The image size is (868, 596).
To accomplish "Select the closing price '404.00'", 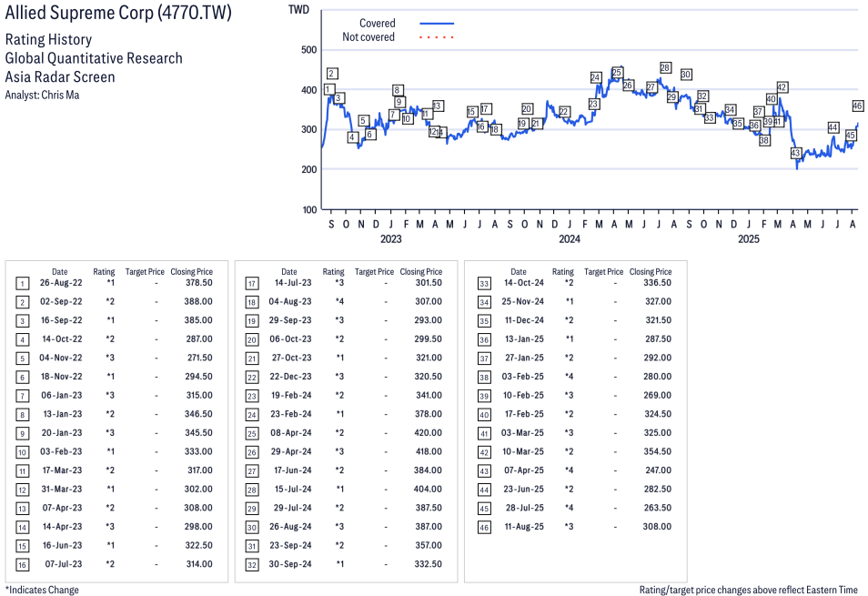I will 428,490.
